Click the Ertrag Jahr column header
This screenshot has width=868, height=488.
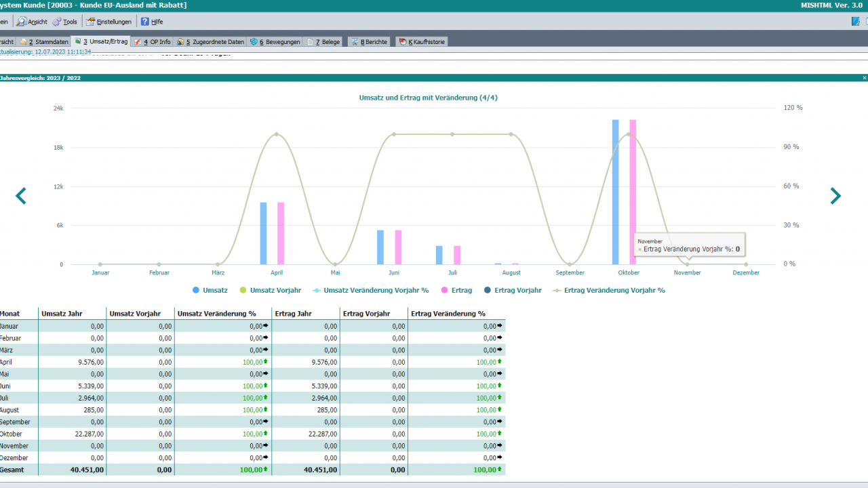point(295,314)
